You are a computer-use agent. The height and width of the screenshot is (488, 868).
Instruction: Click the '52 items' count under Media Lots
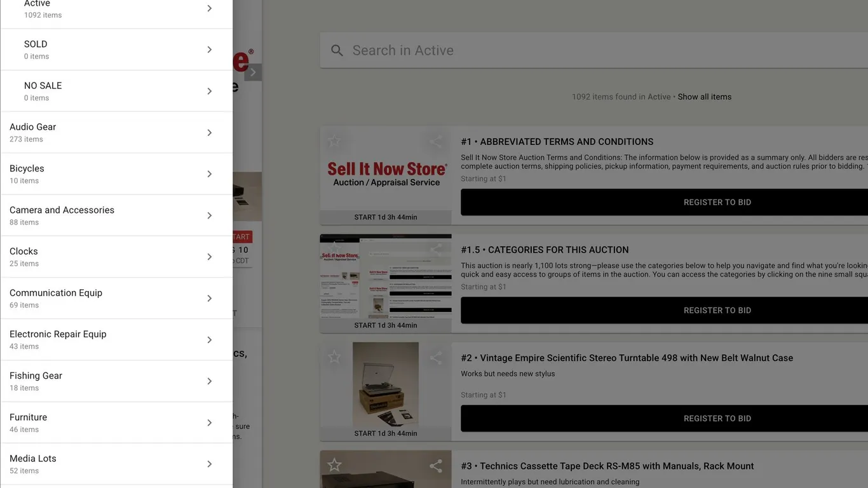tap(24, 471)
